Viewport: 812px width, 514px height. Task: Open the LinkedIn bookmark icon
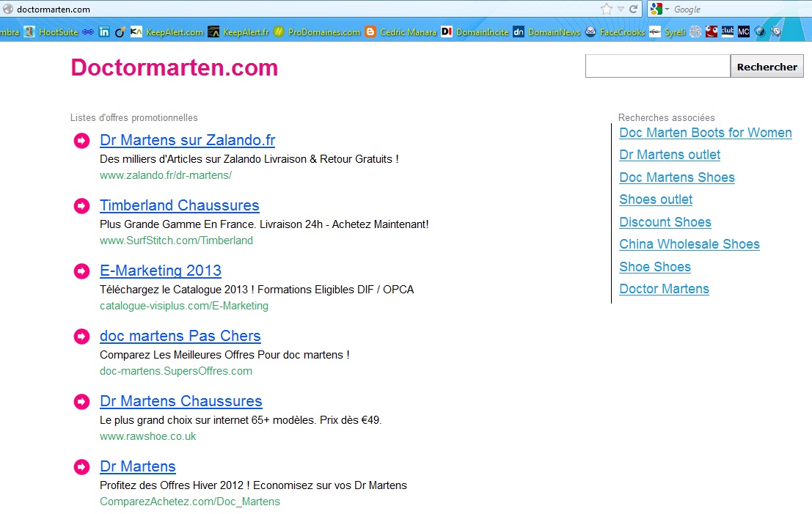(x=104, y=32)
